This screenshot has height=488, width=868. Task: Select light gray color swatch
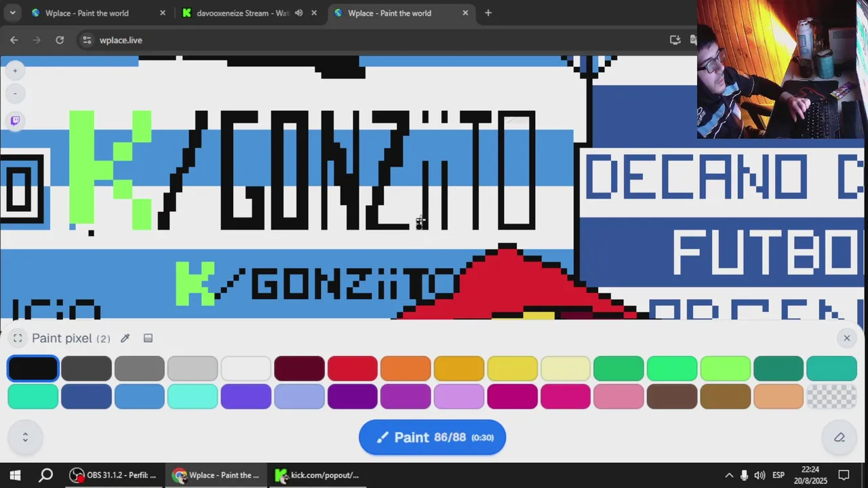coord(193,369)
